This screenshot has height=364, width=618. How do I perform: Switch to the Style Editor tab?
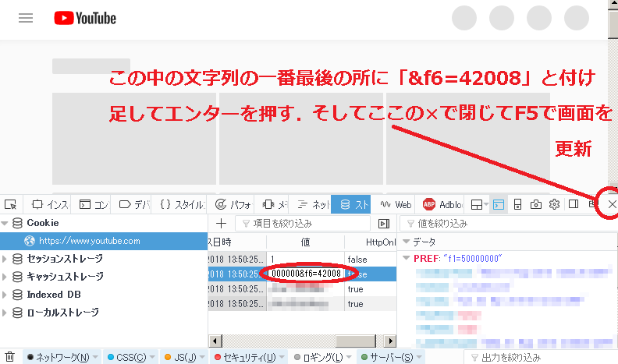point(182,205)
